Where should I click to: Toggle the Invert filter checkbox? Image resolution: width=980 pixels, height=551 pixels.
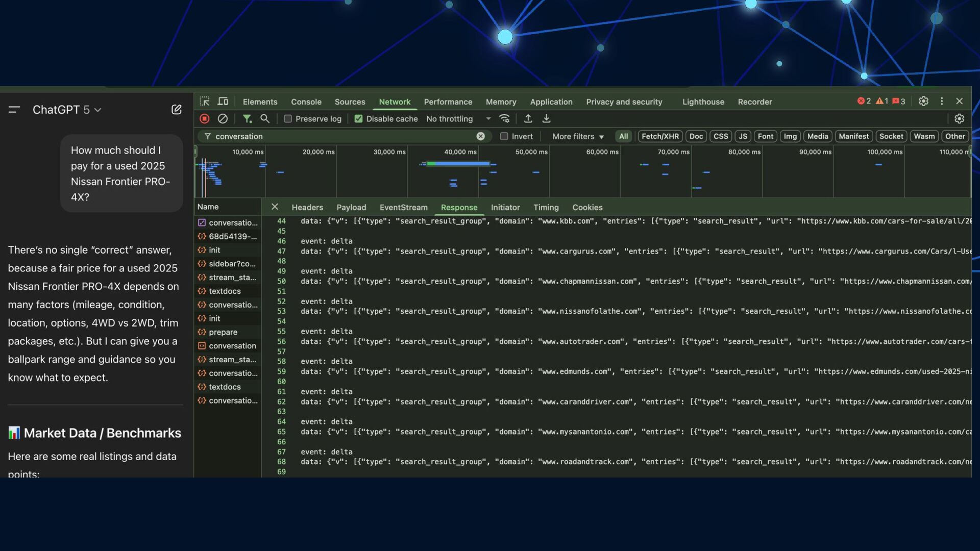(504, 136)
